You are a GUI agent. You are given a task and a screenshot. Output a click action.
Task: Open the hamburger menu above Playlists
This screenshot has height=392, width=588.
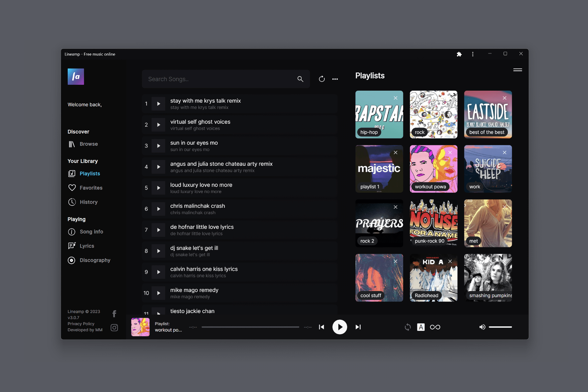tap(518, 70)
